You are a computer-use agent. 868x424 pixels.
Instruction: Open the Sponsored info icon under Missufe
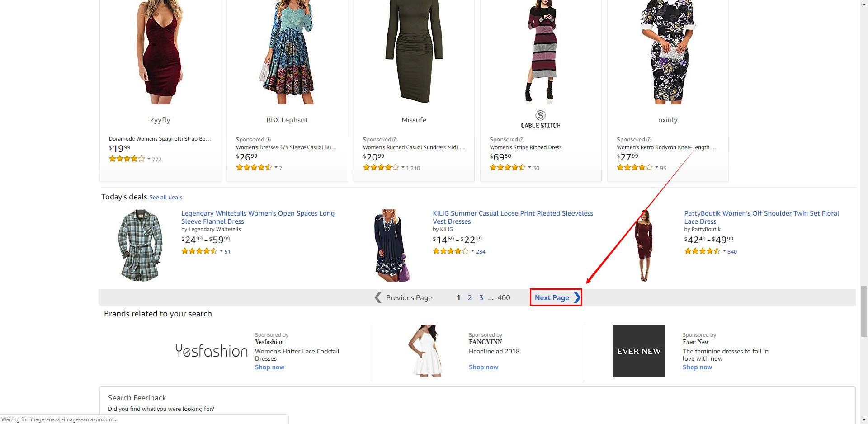395,140
